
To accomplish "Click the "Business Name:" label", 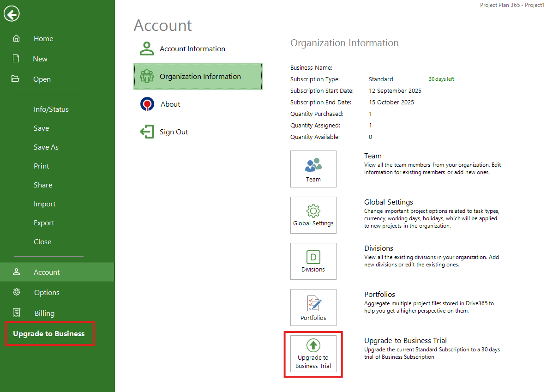I will click(x=311, y=68).
